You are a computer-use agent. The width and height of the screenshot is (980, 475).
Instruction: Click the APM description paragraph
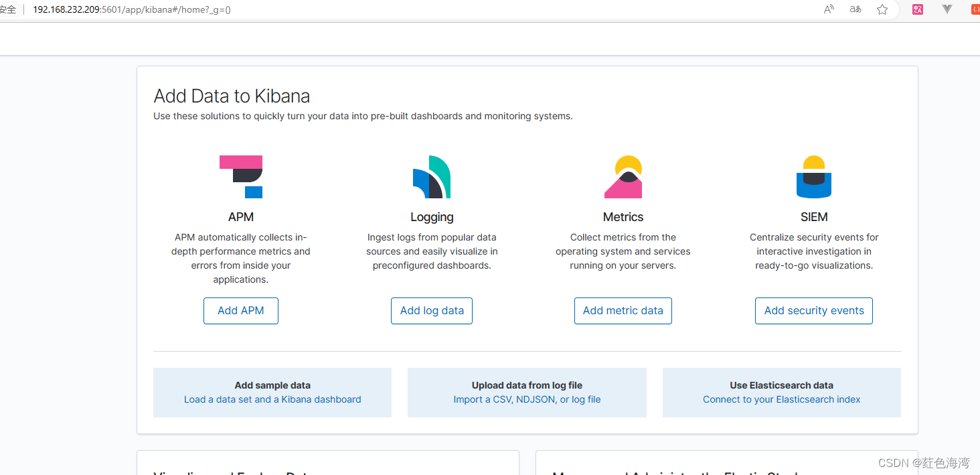coord(241,259)
